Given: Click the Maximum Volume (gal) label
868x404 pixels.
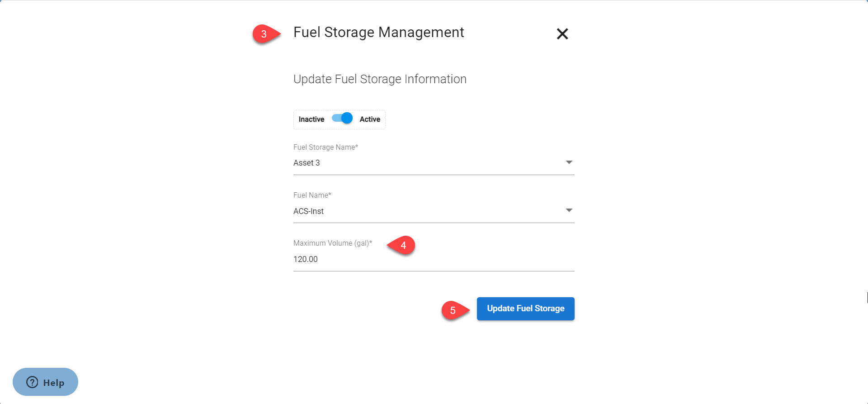Looking at the screenshot, I should coord(332,243).
